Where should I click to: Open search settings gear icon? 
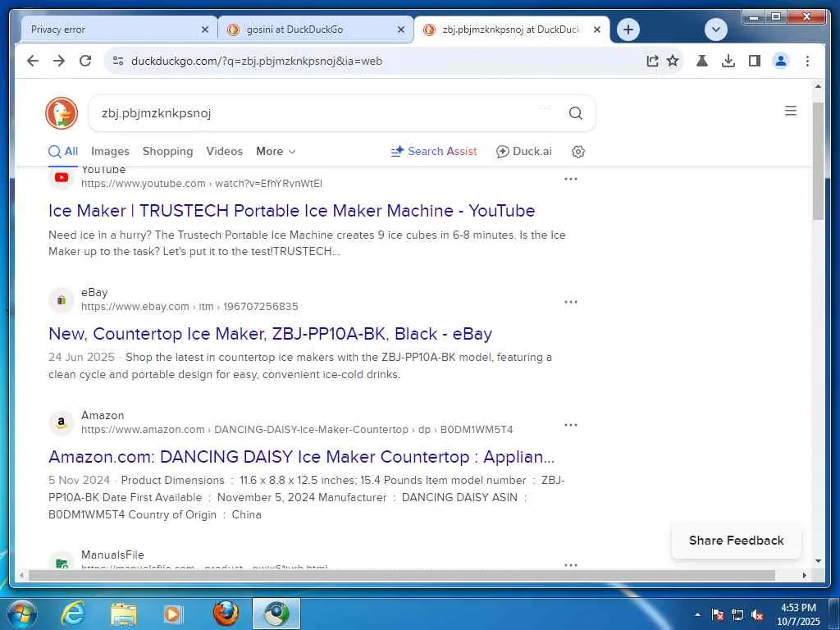(x=578, y=152)
